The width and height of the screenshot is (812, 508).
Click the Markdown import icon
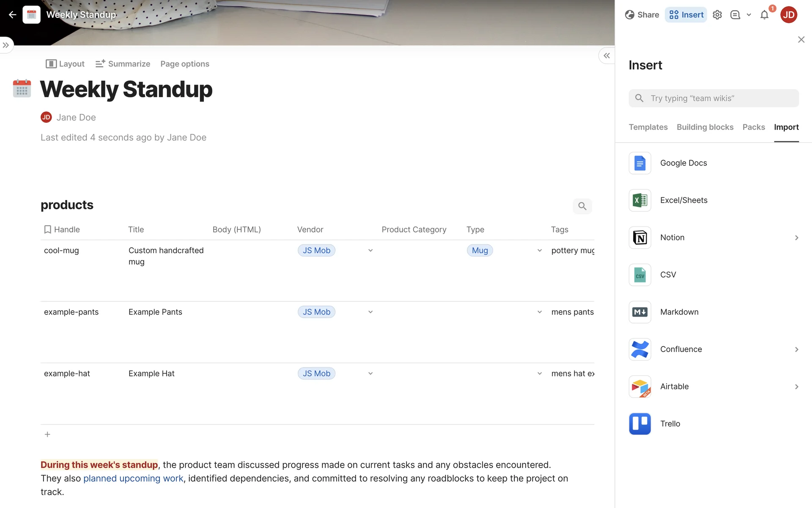639,312
